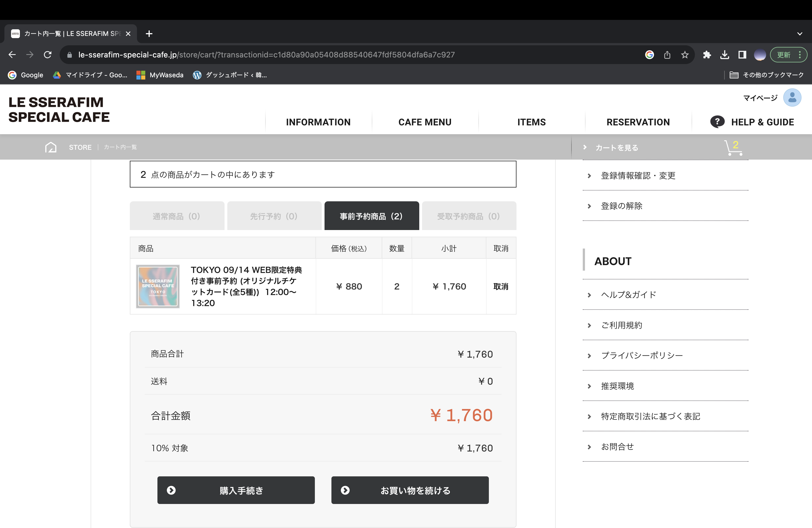Click お買い物を続ける continue shopping button

410,490
